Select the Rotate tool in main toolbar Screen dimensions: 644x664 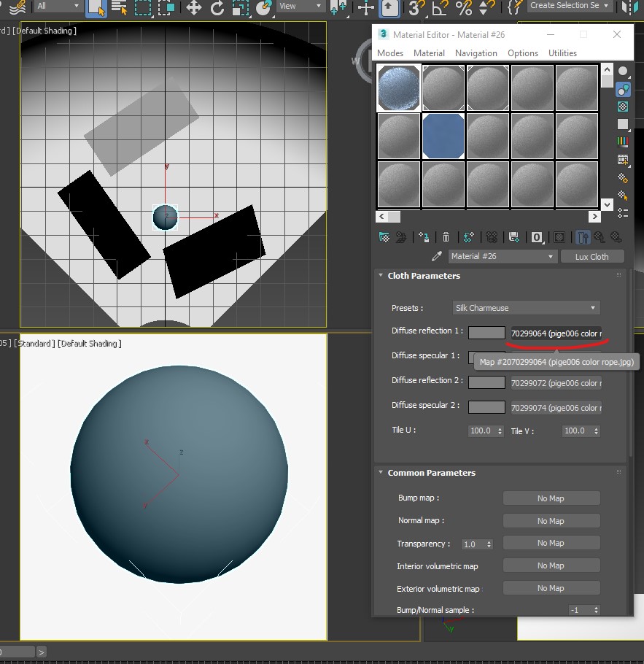click(217, 8)
